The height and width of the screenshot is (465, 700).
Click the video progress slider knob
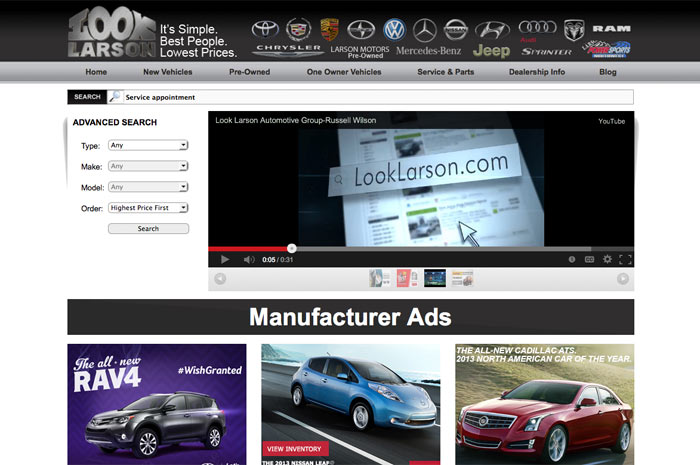click(x=292, y=248)
